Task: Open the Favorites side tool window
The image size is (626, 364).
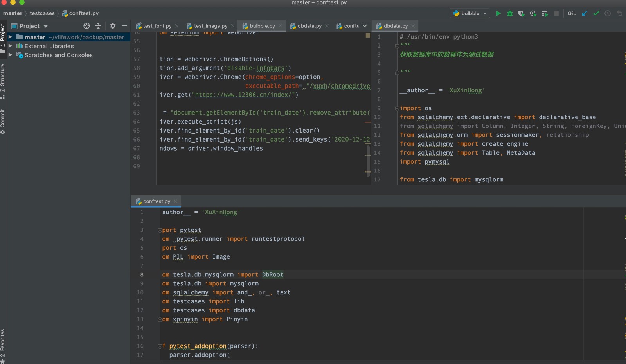Action: tap(3, 346)
